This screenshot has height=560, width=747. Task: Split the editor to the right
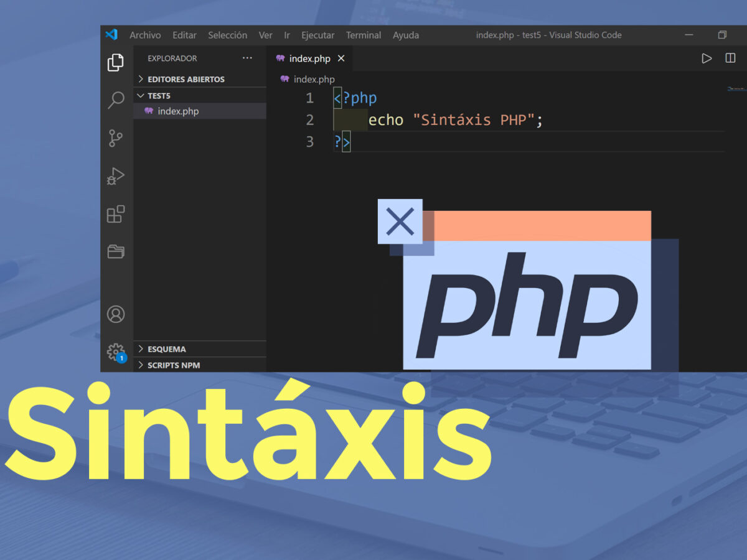tap(731, 58)
